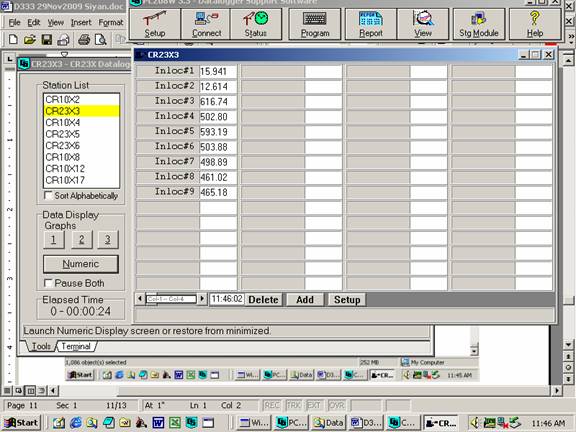Viewport: 576px width, 432px height.
Task: Click the Add button in numeric window
Action: (305, 300)
